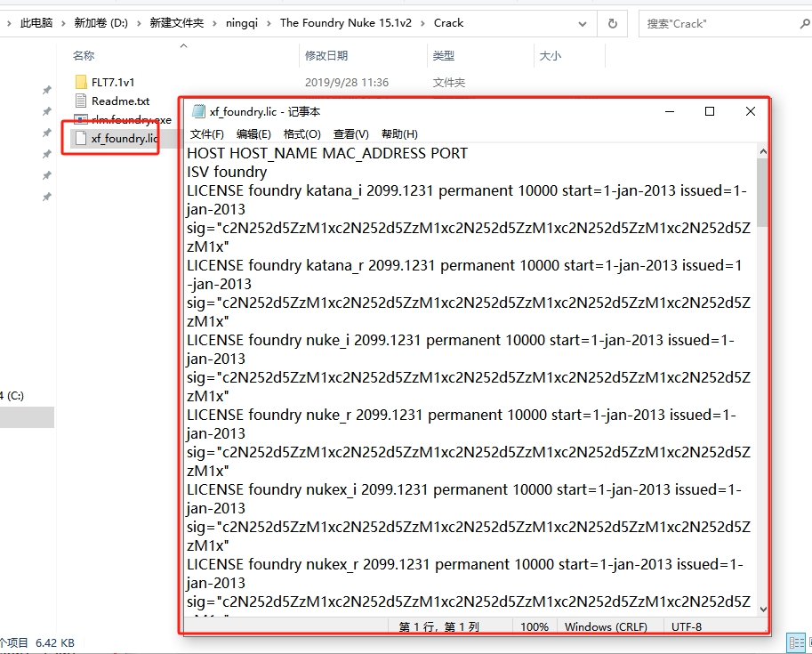Click the 'LICENSE foundry katana_r' line
The height and width of the screenshot is (654, 812).
(464, 265)
